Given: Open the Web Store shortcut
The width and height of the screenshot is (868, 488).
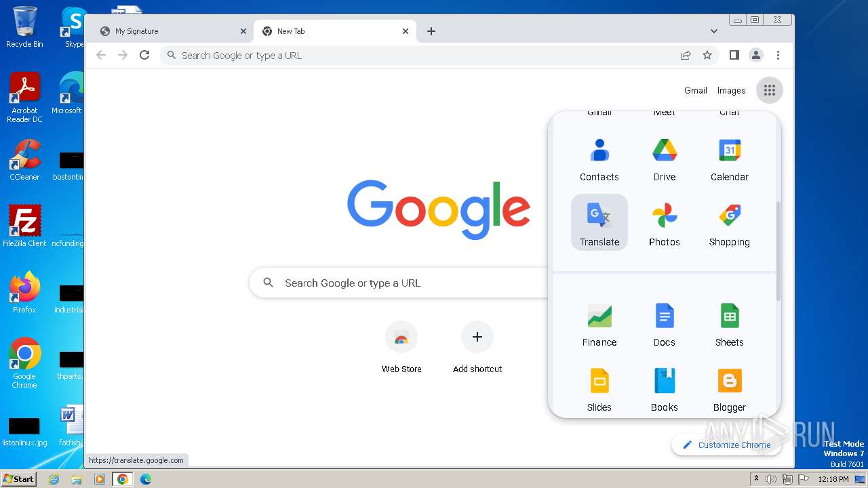Looking at the screenshot, I should (401, 348).
